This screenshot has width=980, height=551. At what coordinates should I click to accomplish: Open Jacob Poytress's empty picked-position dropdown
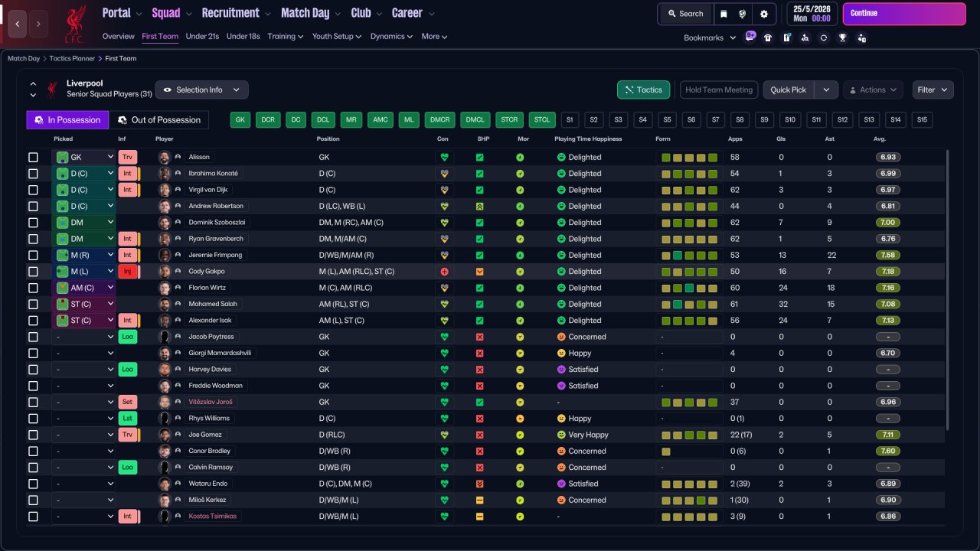(x=84, y=337)
